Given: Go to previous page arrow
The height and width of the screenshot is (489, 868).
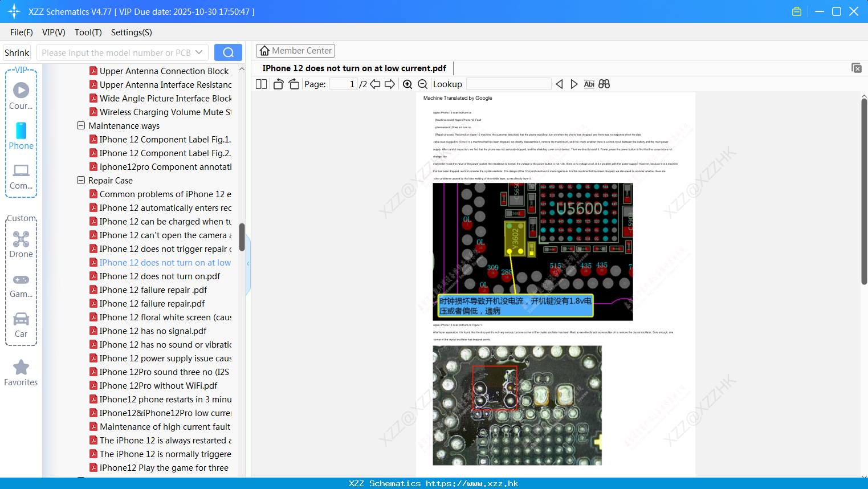Looking at the screenshot, I should (x=375, y=84).
